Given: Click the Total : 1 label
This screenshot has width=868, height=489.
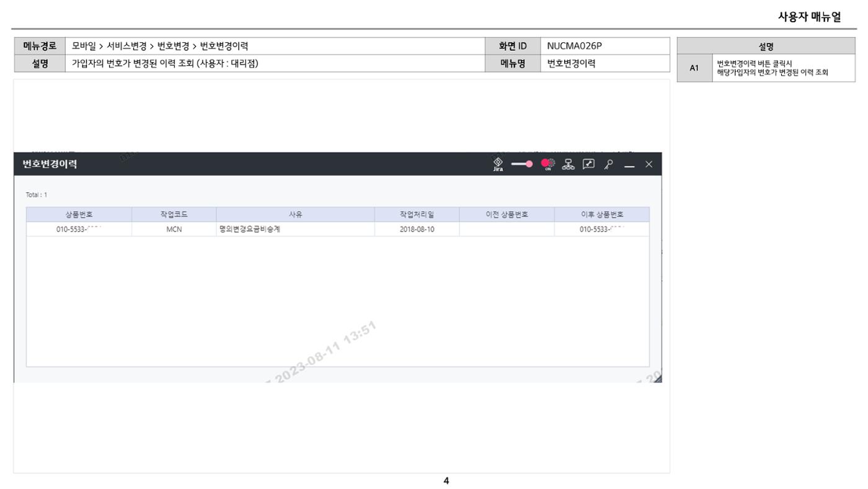Looking at the screenshot, I should (x=37, y=195).
